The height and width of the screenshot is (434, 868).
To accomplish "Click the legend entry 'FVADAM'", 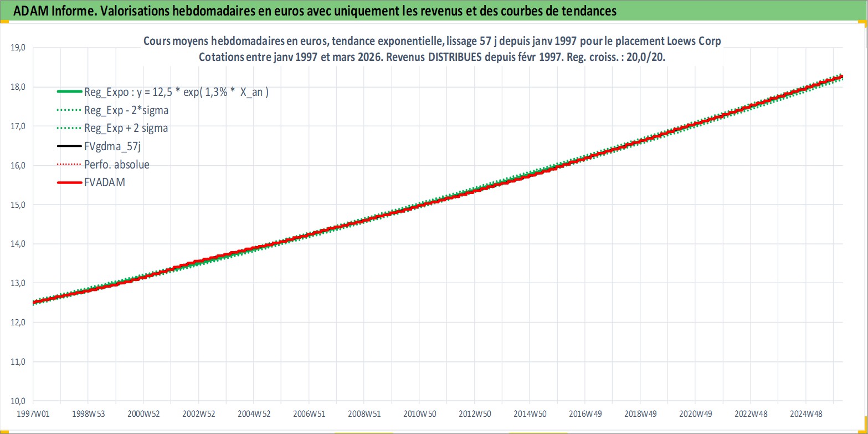I will point(105,182).
